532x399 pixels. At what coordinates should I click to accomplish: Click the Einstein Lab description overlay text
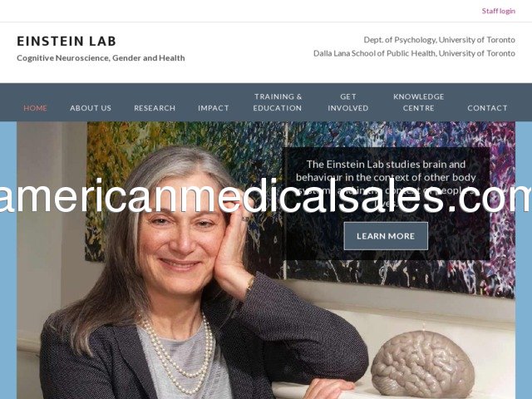(x=386, y=184)
